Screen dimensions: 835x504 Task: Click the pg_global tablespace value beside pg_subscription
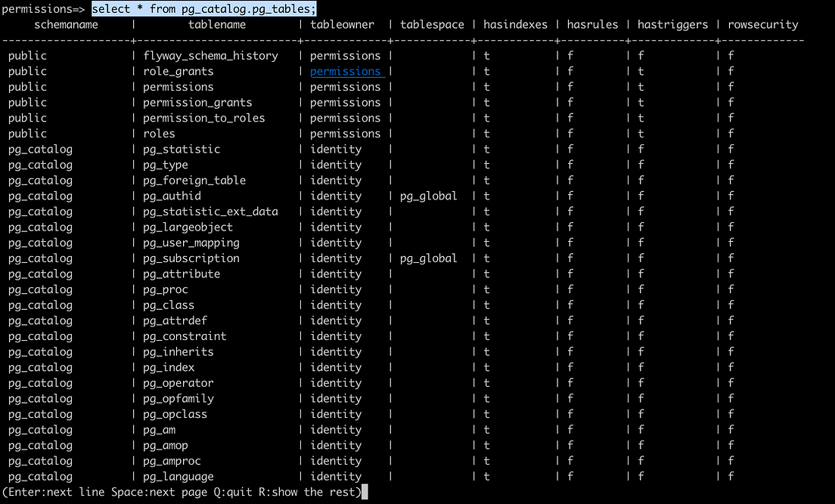[x=428, y=258]
